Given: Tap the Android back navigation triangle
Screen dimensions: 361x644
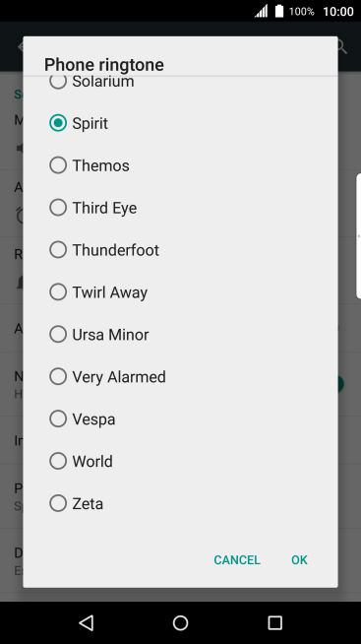Looking at the screenshot, I should (x=87, y=622).
